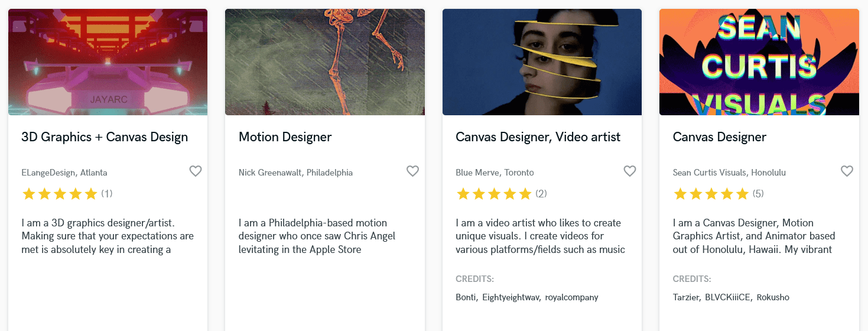Screen dimensions: 868x331
Task: Click the sliced face portrait thumbnail
Action: click(x=542, y=62)
